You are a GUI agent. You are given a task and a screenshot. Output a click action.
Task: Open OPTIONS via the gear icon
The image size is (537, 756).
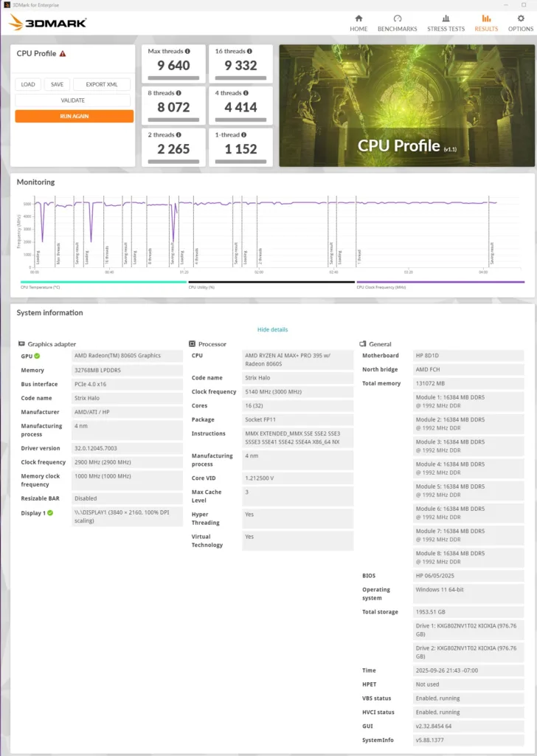521,18
